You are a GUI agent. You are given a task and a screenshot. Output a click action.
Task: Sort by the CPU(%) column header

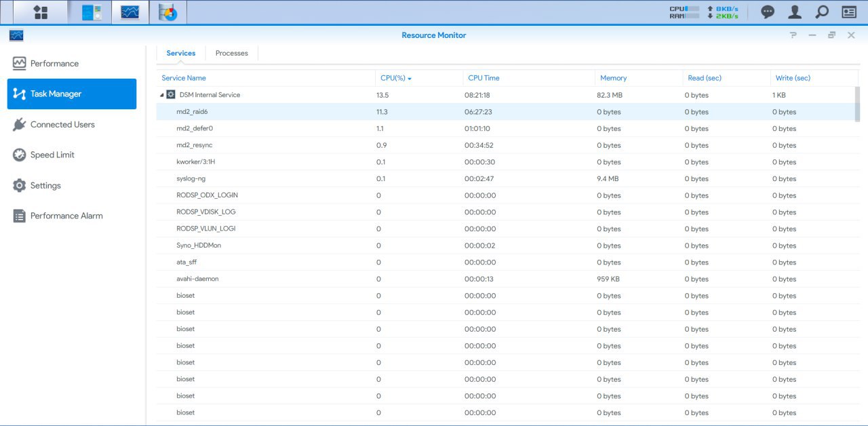click(x=395, y=78)
